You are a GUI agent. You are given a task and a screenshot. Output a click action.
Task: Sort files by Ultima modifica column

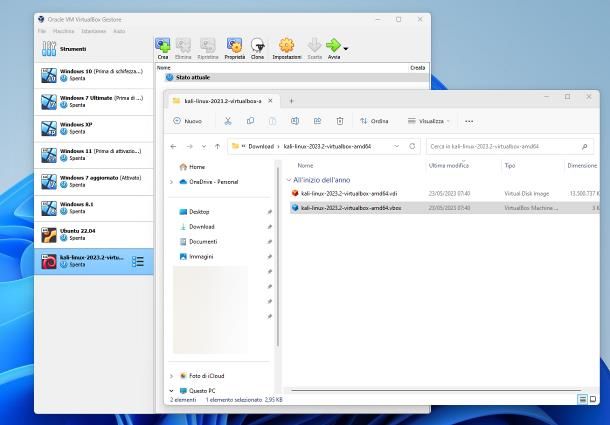[x=449, y=165]
